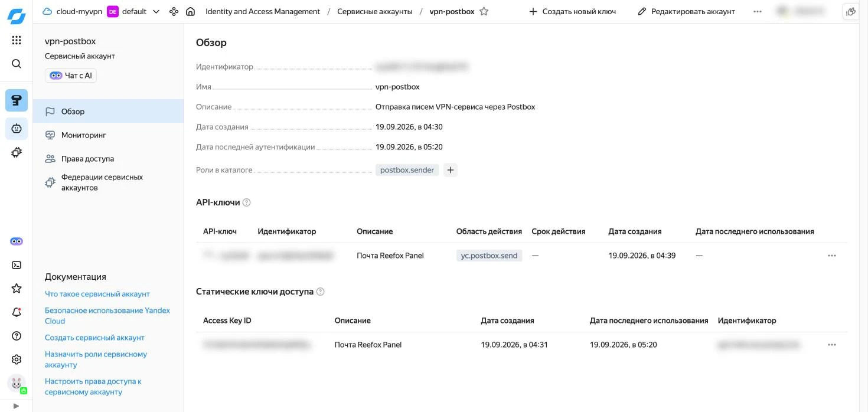Click the search magnifier icon in sidebar
The image size is (868, 412).
pos(17,64)
